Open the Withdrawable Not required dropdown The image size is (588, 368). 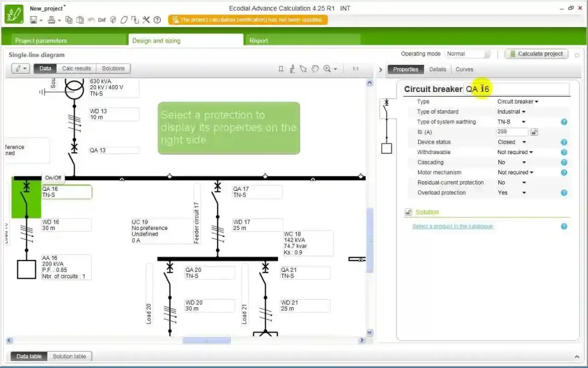515,152
